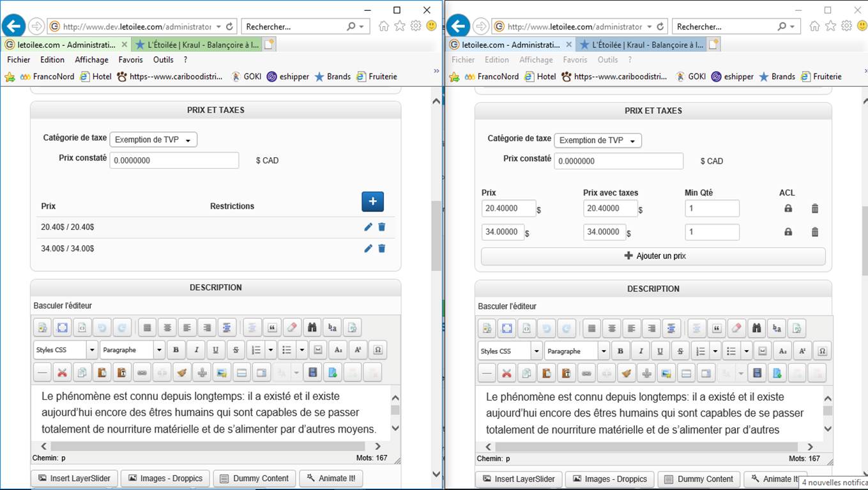Click the blue plus add-price button
The height and width of the screenshot is (490, 868).
coord(373,201)
